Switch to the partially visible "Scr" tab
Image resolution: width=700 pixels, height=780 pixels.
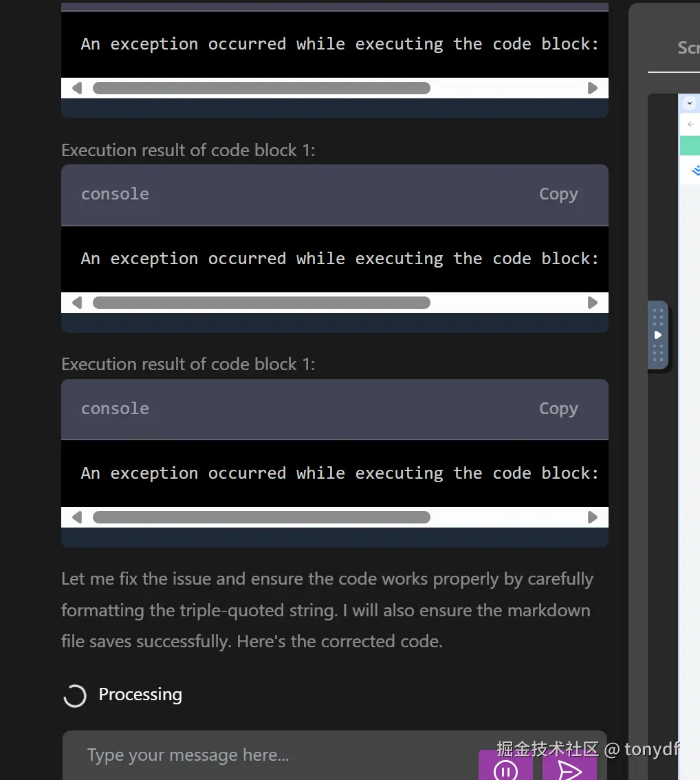tap(688, 47)
